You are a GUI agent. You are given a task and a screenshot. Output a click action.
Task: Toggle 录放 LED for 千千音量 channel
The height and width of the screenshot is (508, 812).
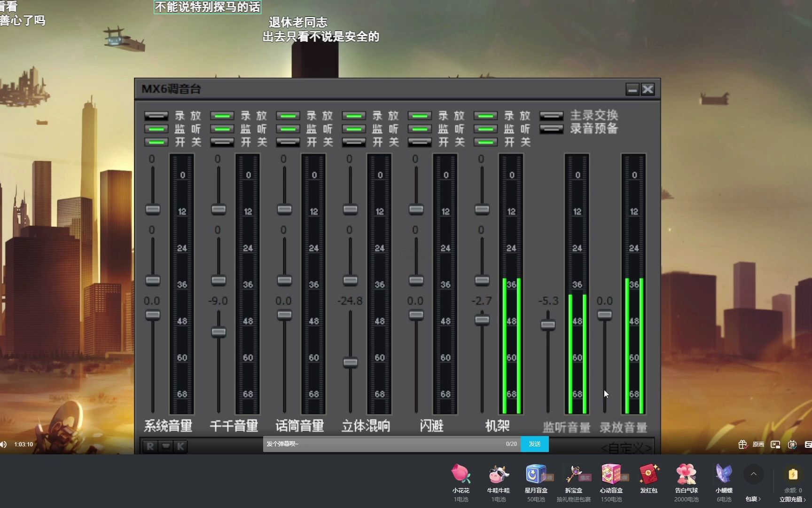222,115
